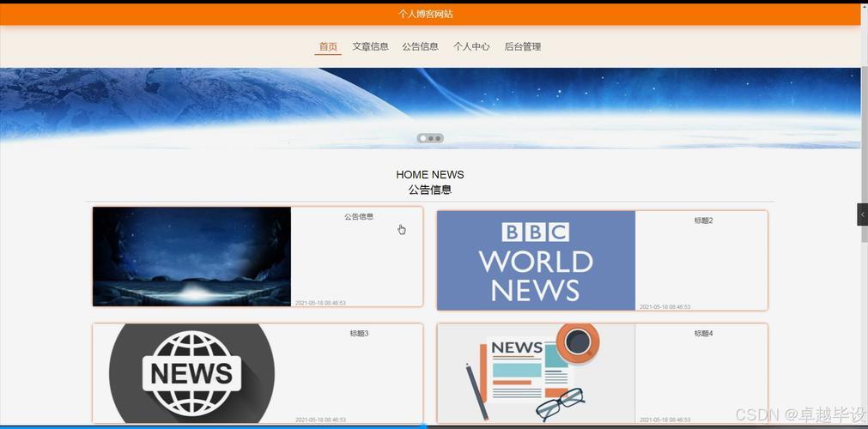
Task: Click the 标题4 card title
Action: click(703, 333)
